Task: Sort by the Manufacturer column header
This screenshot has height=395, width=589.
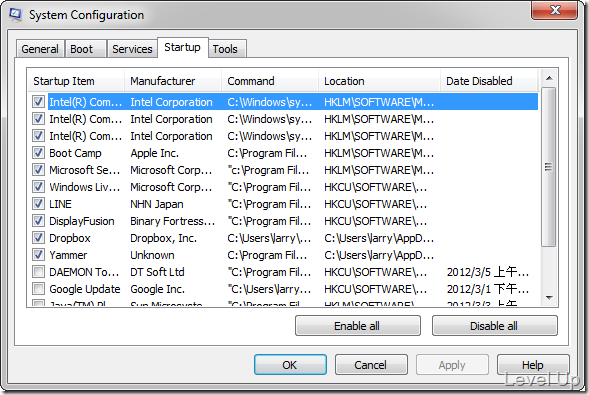Action: (173, 81)
